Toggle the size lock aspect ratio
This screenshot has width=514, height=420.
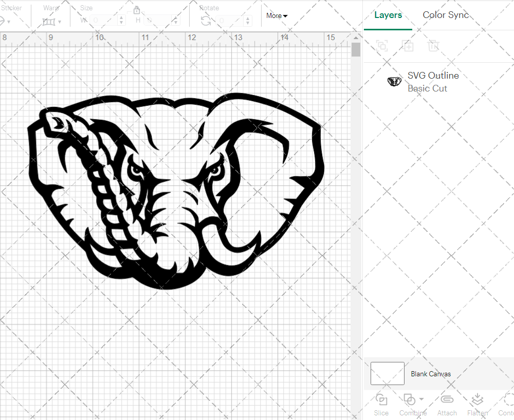pyautogui.click(x=137, y=10)
